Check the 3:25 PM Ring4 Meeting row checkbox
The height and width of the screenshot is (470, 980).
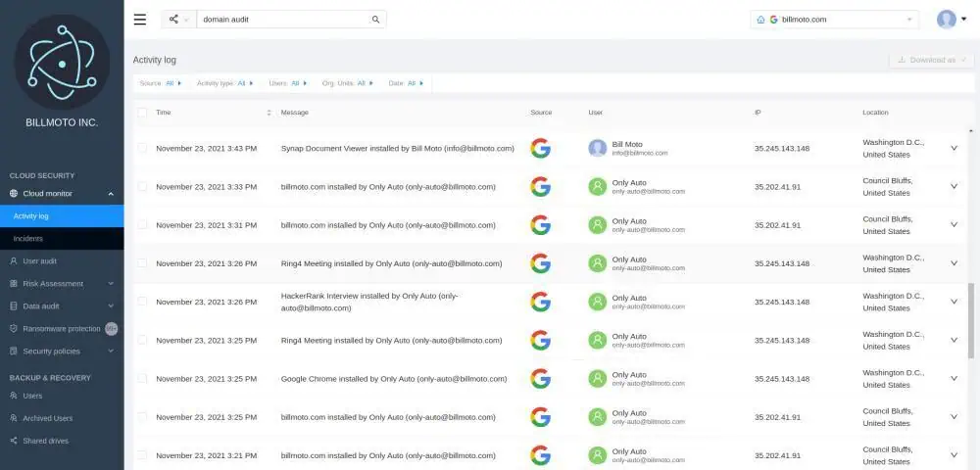142,340
